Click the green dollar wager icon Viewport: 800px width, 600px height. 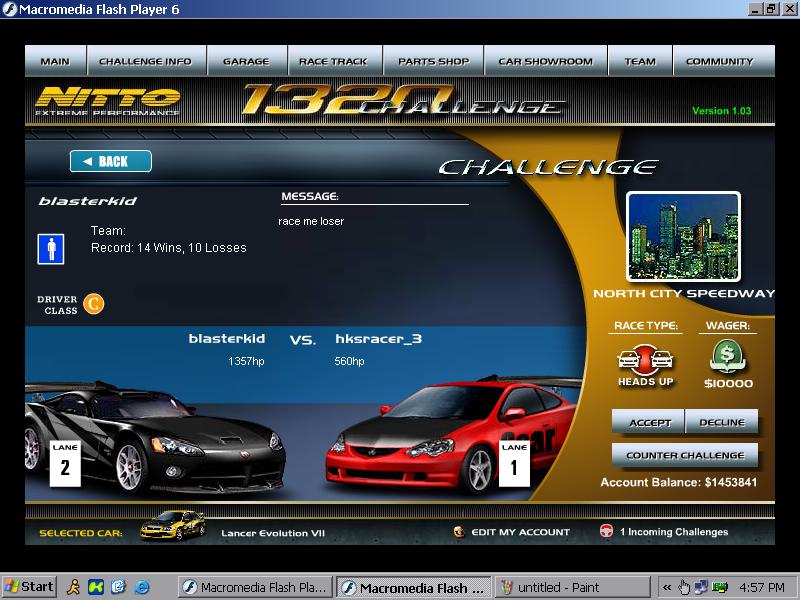(728, 356)
